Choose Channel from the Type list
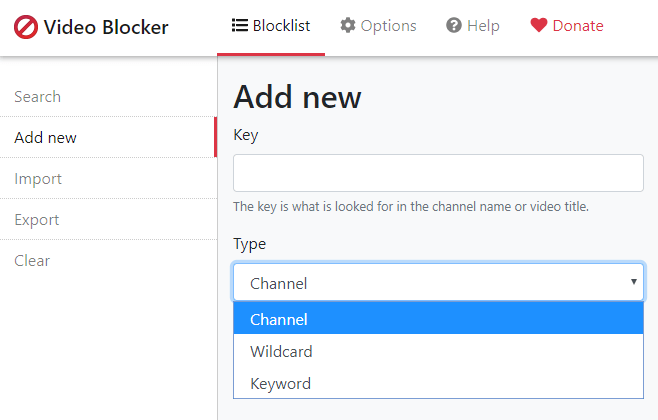658x420 pixels. tap(438, 319)
